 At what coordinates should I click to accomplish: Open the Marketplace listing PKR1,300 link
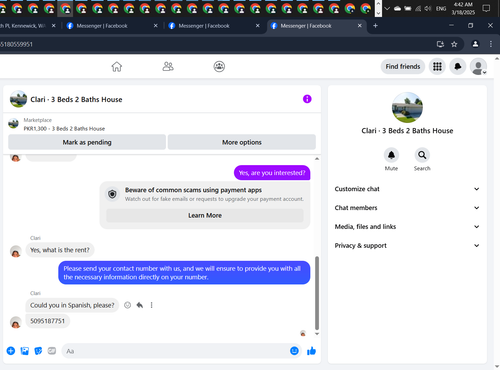pos(64,129)
